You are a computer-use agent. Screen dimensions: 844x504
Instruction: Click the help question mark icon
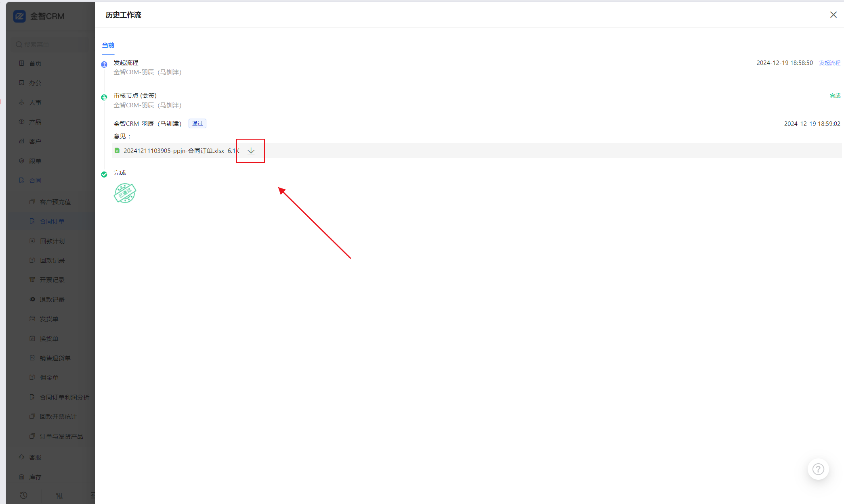coord(818,469)
